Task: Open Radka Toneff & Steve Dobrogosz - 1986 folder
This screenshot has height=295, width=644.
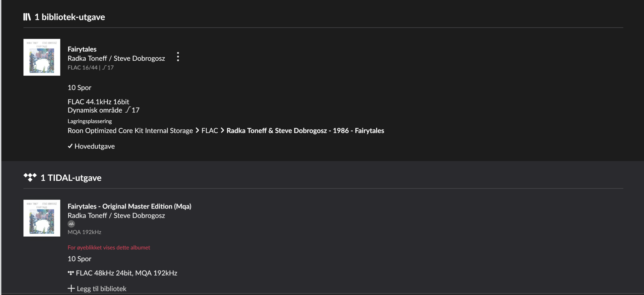Action: pos(305,130)
